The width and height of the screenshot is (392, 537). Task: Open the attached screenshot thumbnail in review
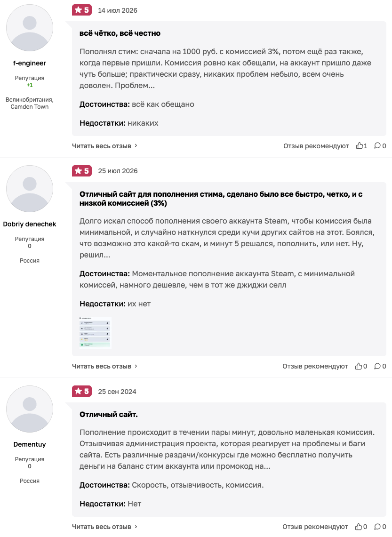point(96,333)
